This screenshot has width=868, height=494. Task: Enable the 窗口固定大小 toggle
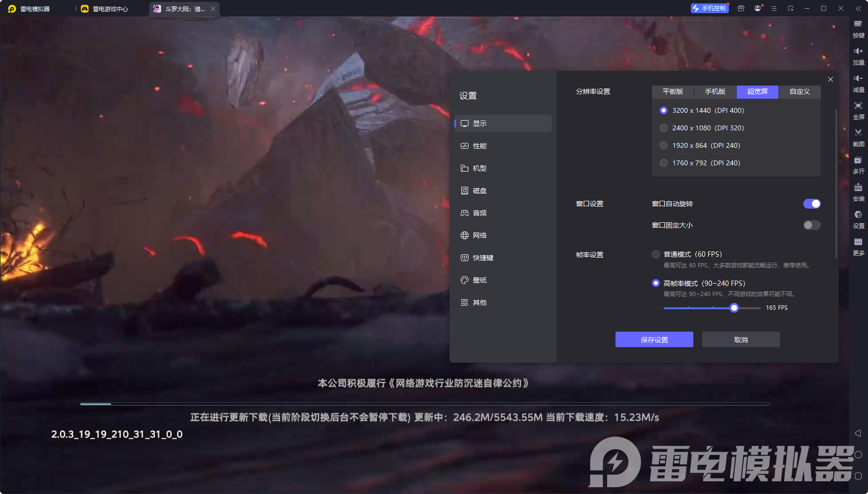click(812, 225)
